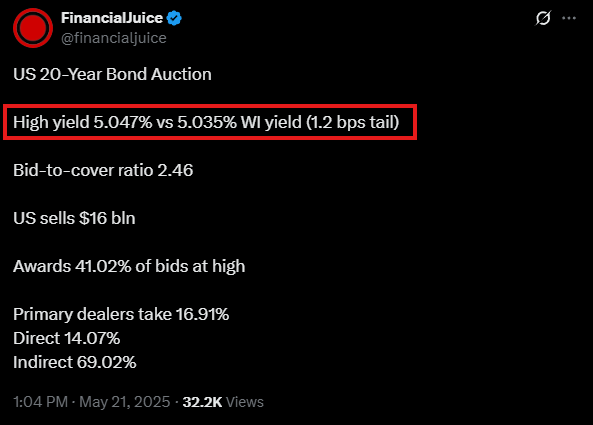Screen dimensions: 593x425
Task: Click the Indirect 69.02% line
Action: pyautogui.click(x=75, y=362)
